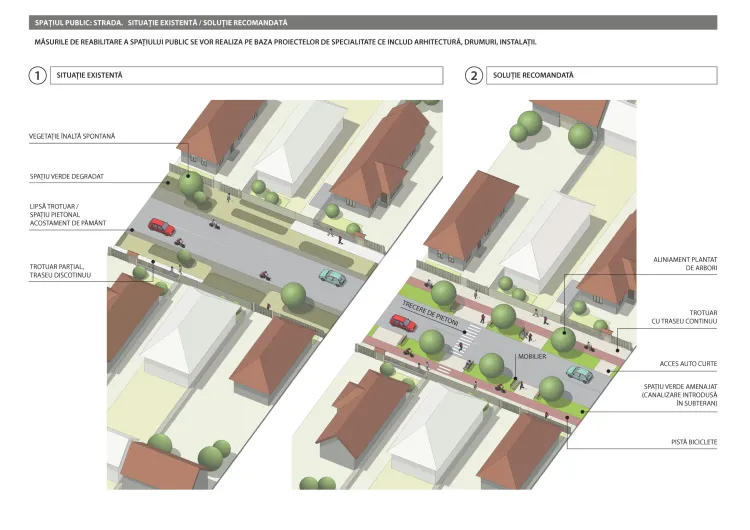Select the red car in the existing situation diagram
750x530 pixels.
coord(161,225)
